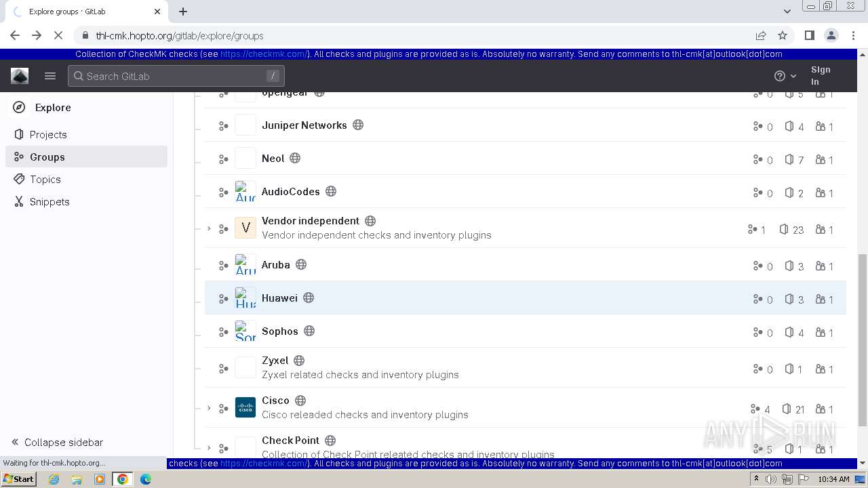
Task: Open Sophos group
Action: [280, 331]
